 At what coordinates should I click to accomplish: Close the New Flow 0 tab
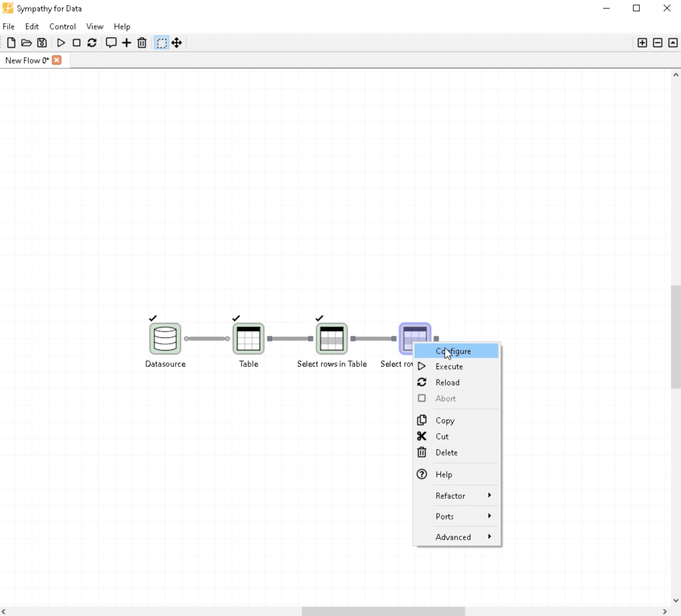[x=57, y=60]
